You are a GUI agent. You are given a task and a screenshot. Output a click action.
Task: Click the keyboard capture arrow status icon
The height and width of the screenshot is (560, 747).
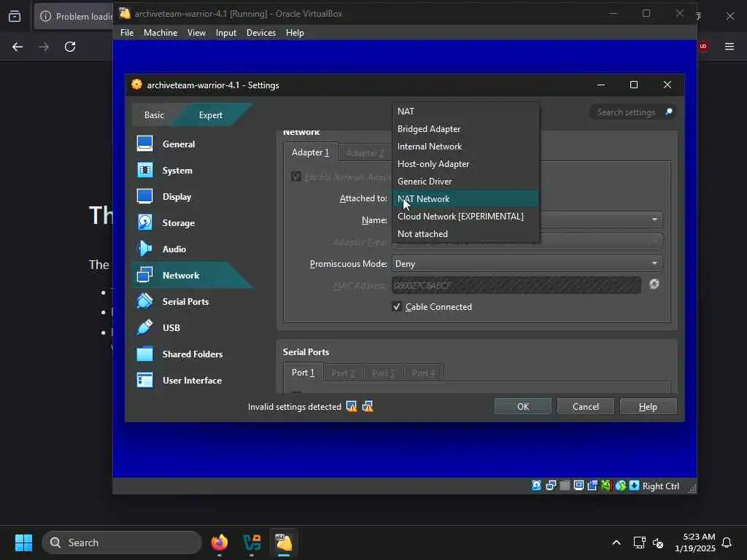pos(634,486)
